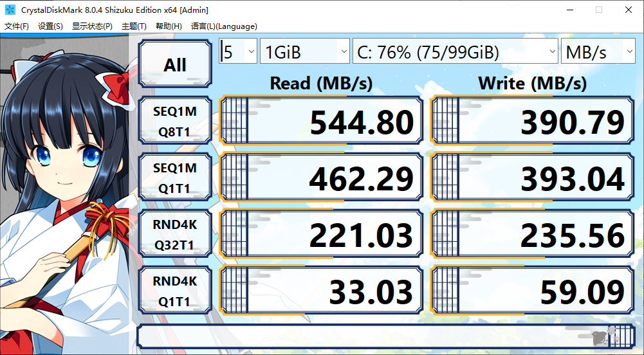Click the SEQ1M Q1T1 write result 393.04

(x=531, y=177)
